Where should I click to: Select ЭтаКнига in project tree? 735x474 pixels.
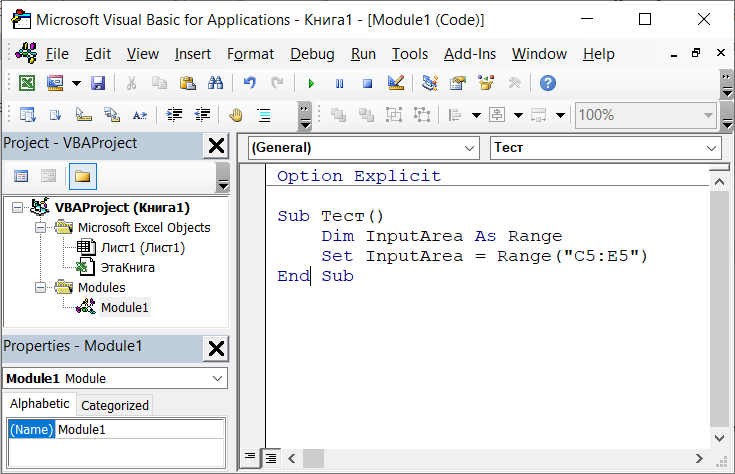[128, 268]
